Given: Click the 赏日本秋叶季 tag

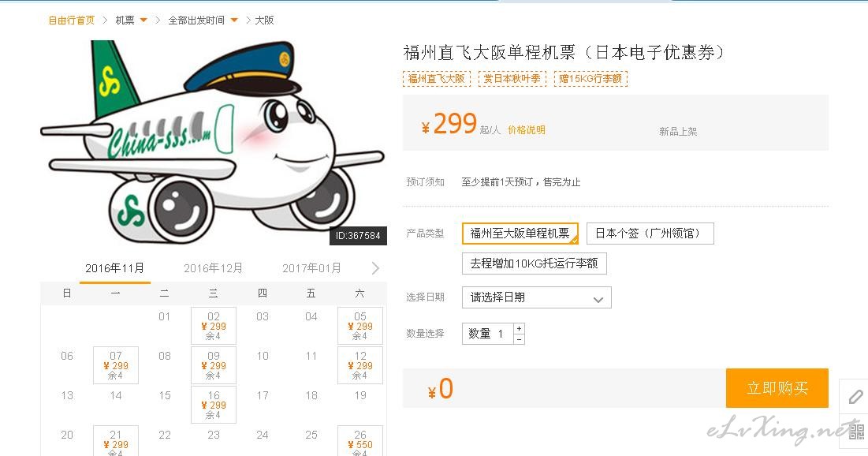Looking at the screenshot, I should coord(512,79).
